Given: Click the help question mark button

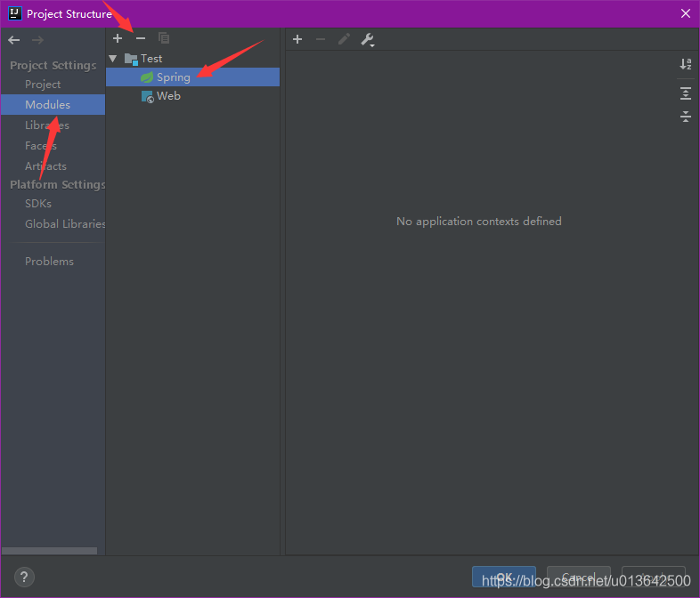Looking at the screenshot, I should (24, 577).
